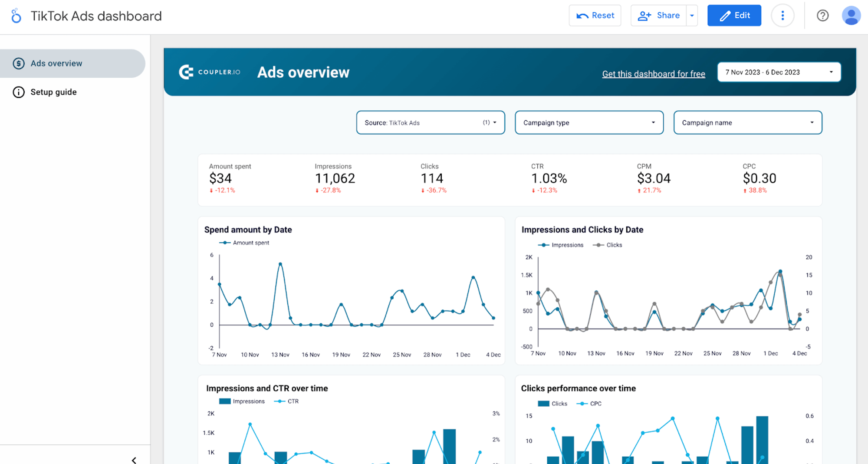
Task: Click Impressions legend in Impressions and CTR chart
Action: click(x=242, y=401)
